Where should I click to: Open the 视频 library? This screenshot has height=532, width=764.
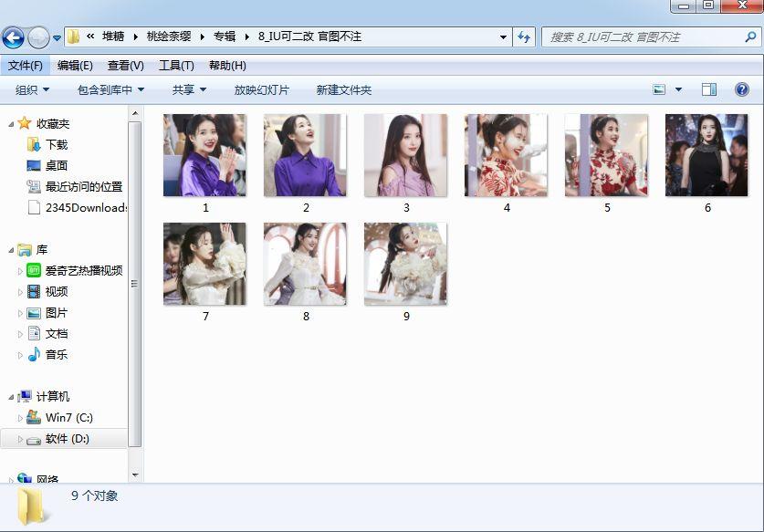[x=57, y=291]
